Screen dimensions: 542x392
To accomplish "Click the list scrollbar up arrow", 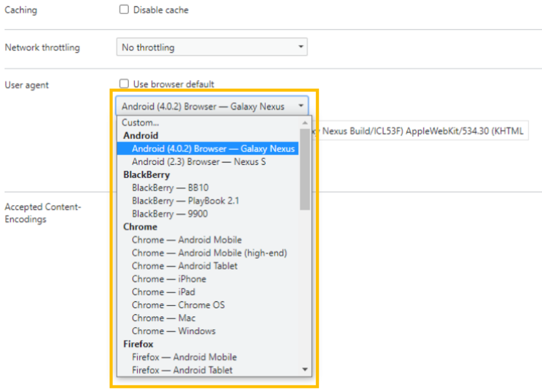I will click(x=305, y=123).
